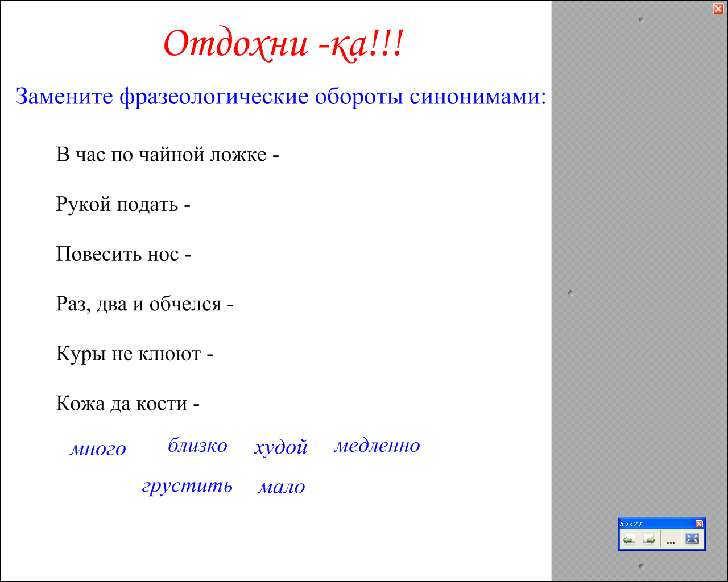Screen dimensions: 728x582
Task: Select the word 'грустить'
Action: [x=187, y=485]
